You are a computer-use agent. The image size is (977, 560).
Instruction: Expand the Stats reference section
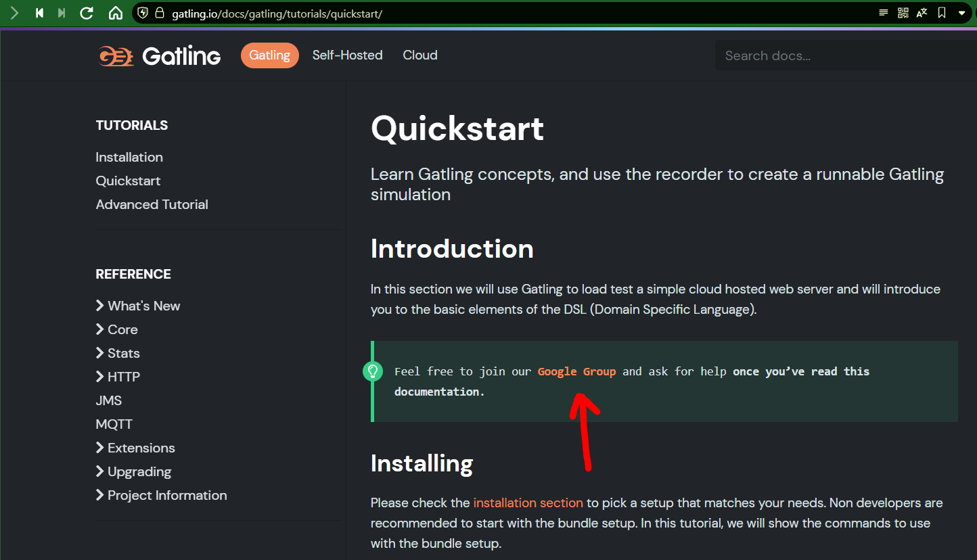118,353
